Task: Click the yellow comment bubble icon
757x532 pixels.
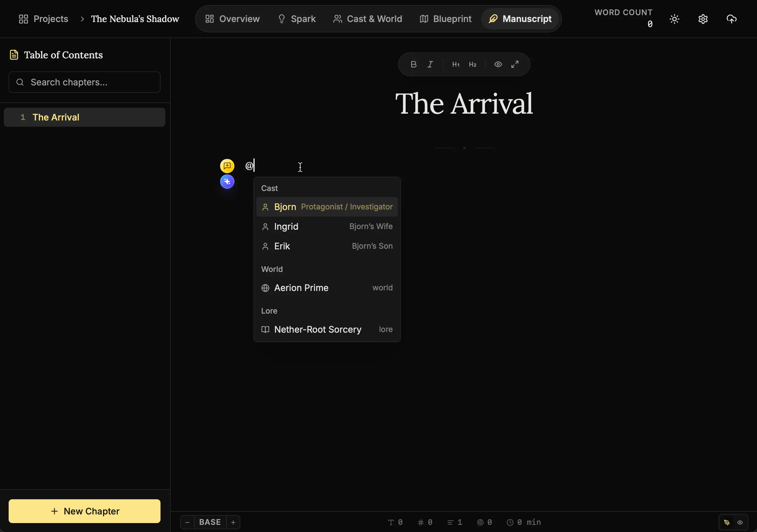Action: (x=227, y=166)
